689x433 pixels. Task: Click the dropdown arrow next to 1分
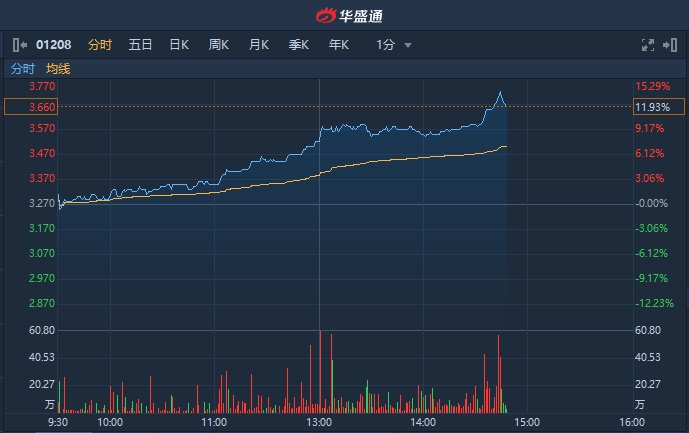(408, 45)
